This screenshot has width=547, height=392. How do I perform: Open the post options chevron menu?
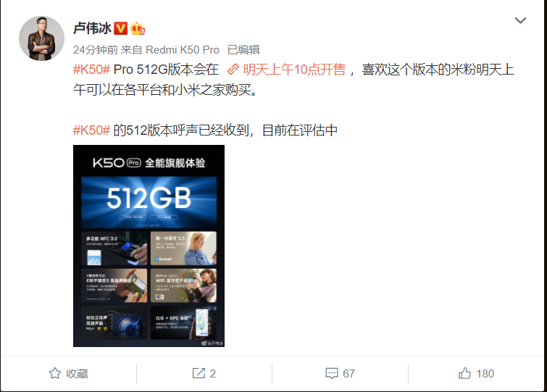point(520,20)
